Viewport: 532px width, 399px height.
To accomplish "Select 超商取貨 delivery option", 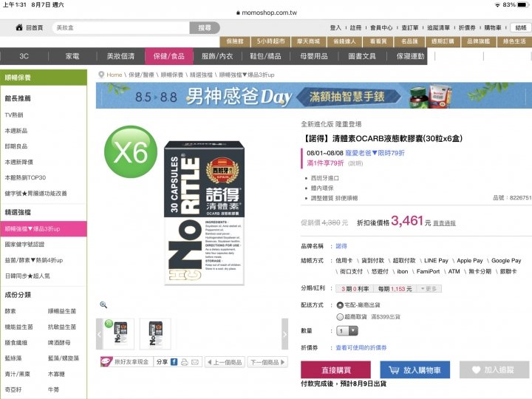I will (340, 316).
